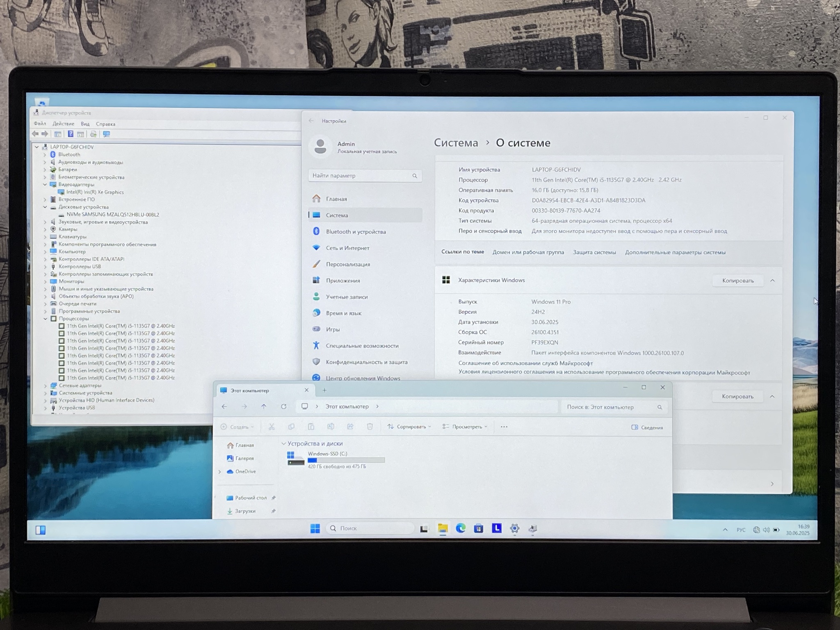Select Персонализация in Settings sidebar
840x630 pixels.
[348, 264]
